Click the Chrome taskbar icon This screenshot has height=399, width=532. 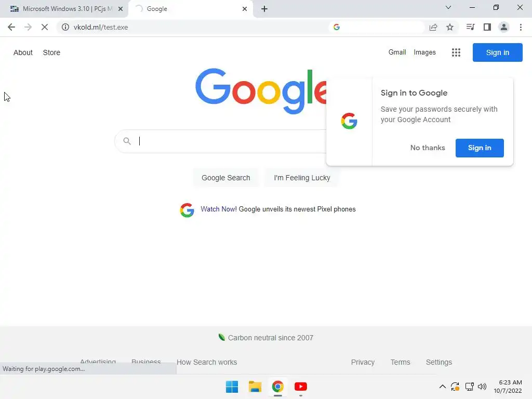point(278,387)
